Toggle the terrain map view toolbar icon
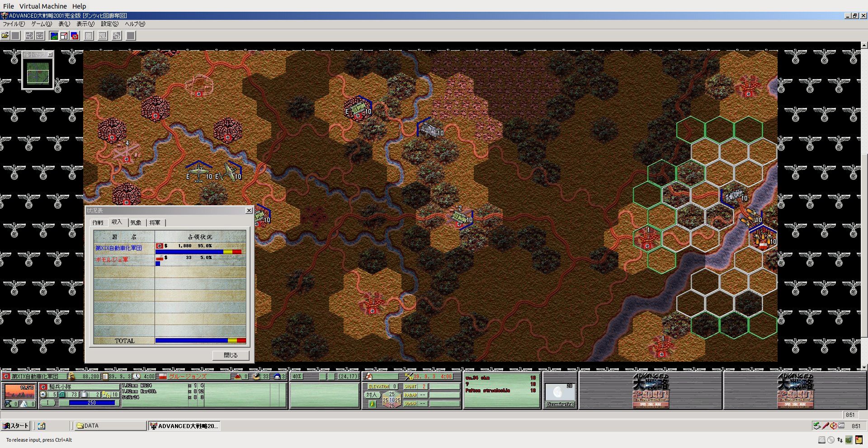868x448 pixels. (x=54, y=36)
